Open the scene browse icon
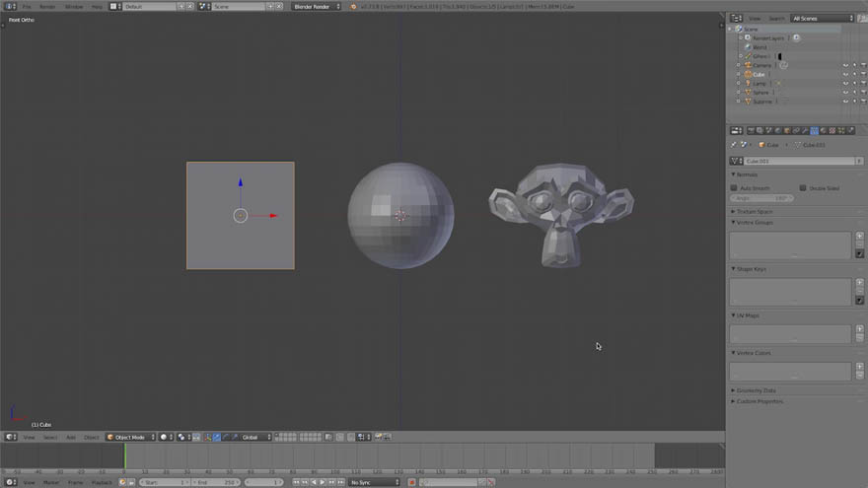The image size is (868, 488). (204, 7)
